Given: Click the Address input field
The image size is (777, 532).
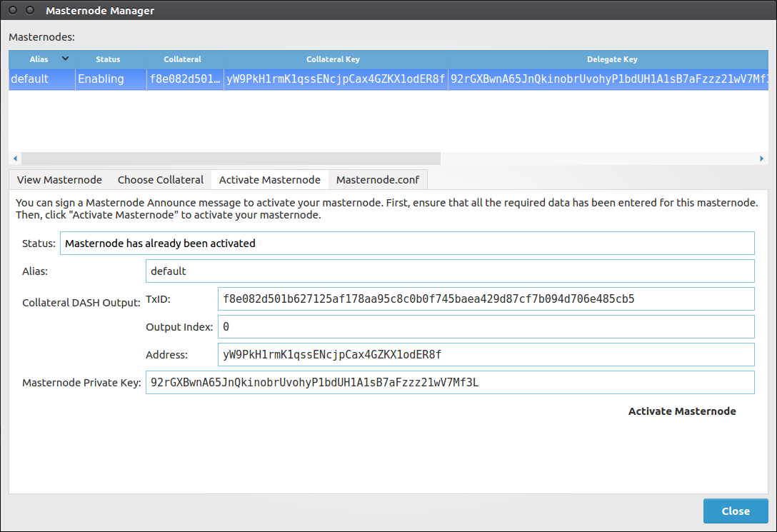Looking at the screenshot, I should click(x=486, y=355).
